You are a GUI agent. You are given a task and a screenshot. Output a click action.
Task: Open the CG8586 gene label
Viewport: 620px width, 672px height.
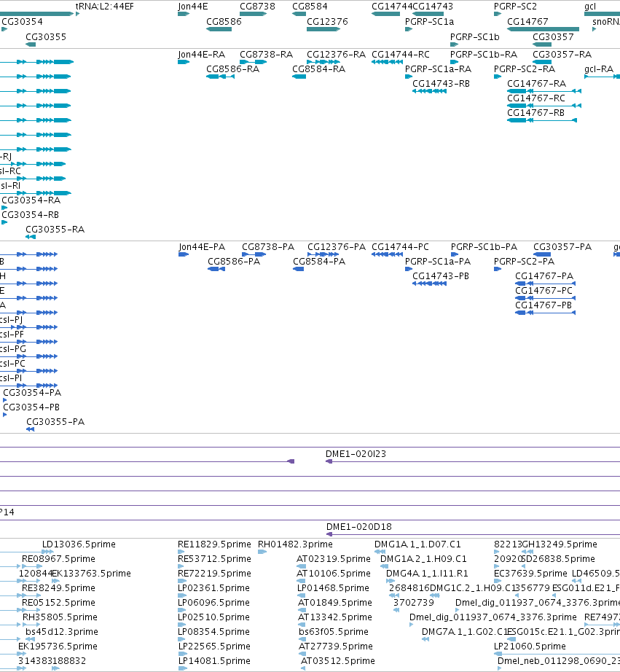click(224, 22)
